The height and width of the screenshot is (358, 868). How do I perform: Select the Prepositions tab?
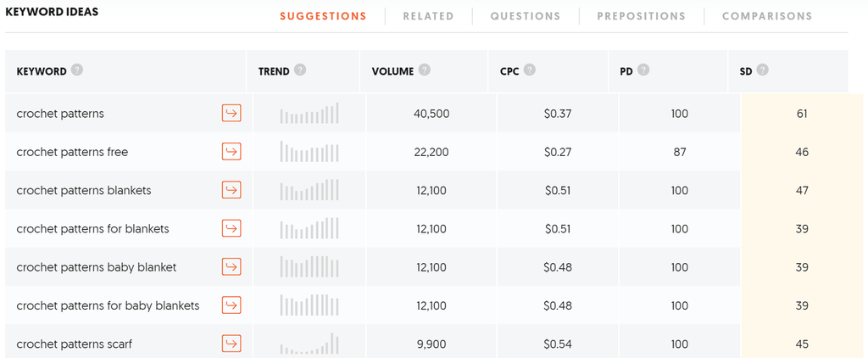coord(641,16)
